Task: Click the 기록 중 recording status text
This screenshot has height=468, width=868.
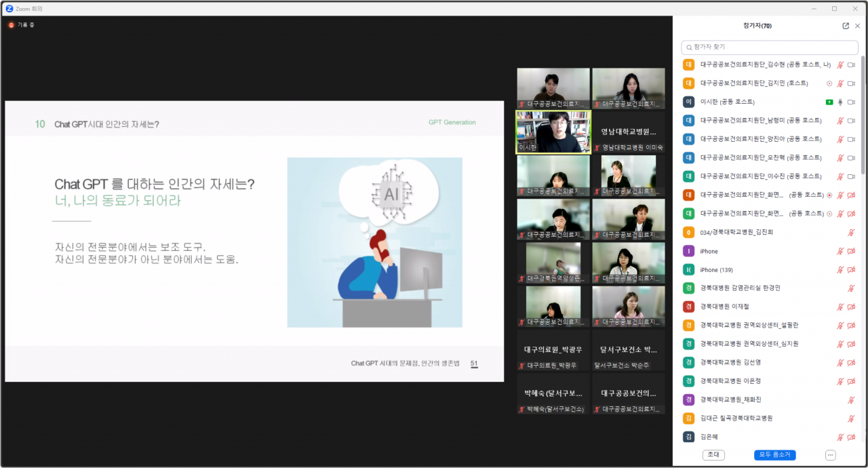Action: pyautogui.click(x=26, y=25)
